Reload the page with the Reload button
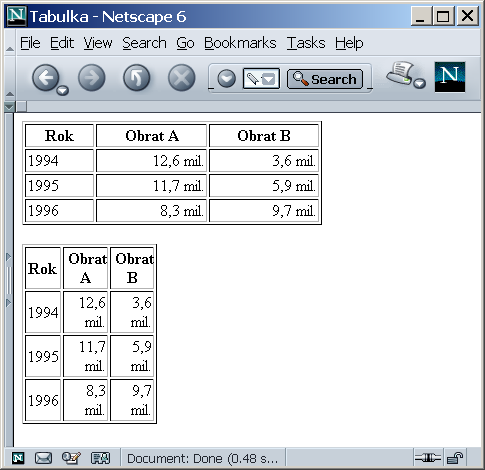The image size is (485, 470). (x=137, y=78)
